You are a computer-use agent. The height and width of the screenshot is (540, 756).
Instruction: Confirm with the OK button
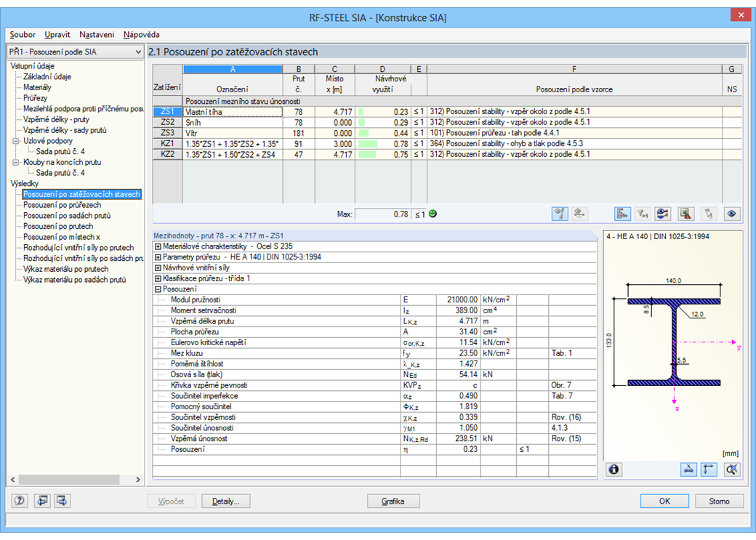pyautogui.click(x=664, y=501)
